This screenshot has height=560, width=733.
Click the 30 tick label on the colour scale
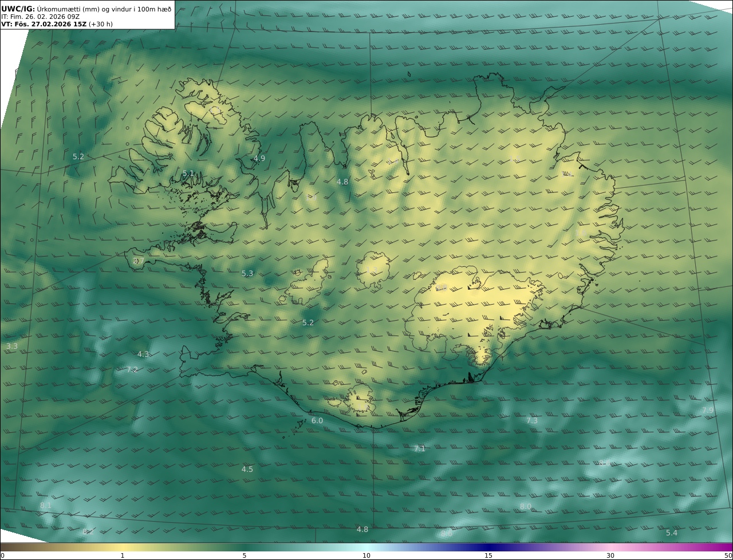click(x=610, y=555)
